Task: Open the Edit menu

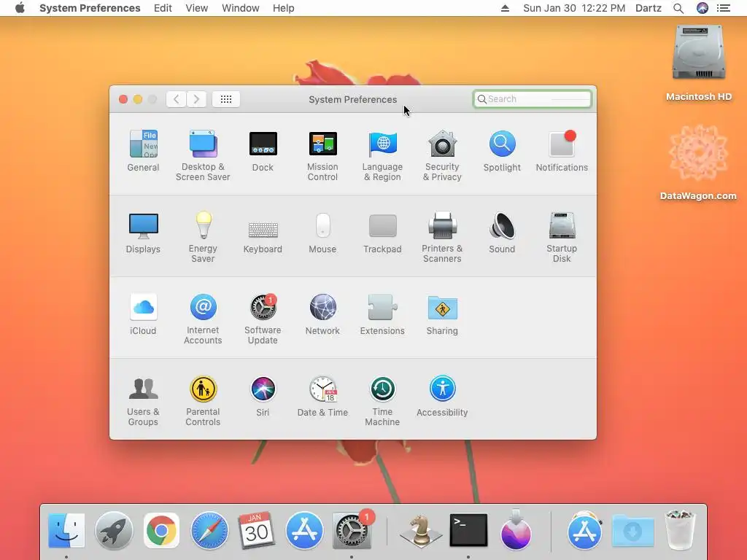Action: [x=163, y=8]
